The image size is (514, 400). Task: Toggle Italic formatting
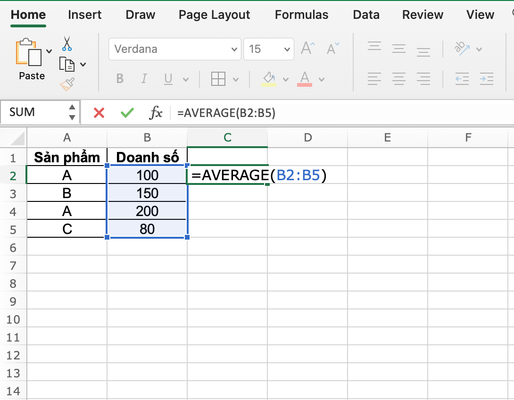(x=144, y=79)
